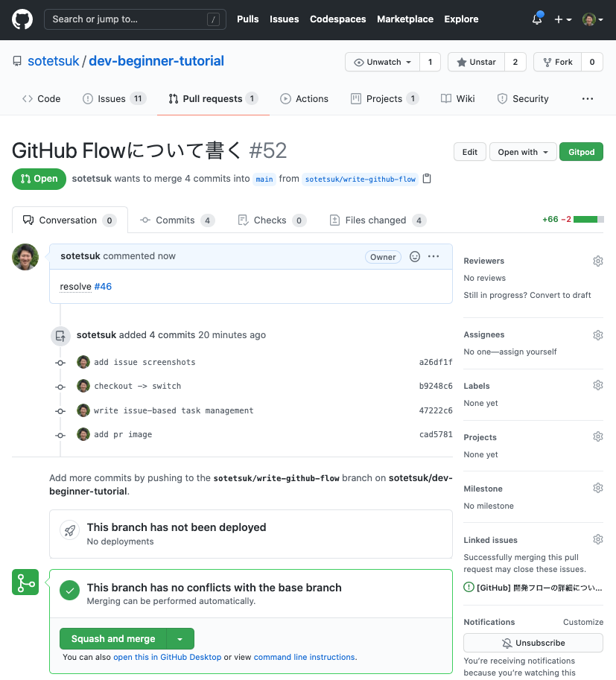Open dev-beginner-tutorial repository link
The height and width of the screenshot is (680, 616).
156,61
